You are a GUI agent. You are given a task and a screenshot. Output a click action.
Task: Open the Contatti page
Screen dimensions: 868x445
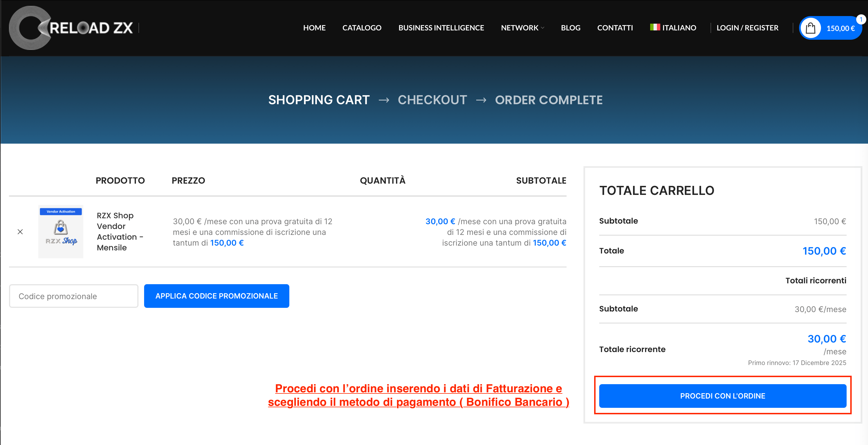pos(615,28)
